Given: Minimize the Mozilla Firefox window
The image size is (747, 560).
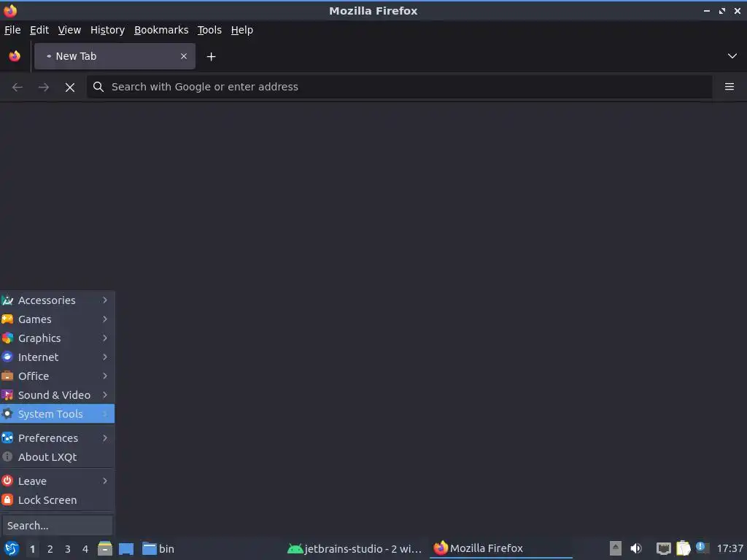Looking at the screenshot, I should 706,10.
